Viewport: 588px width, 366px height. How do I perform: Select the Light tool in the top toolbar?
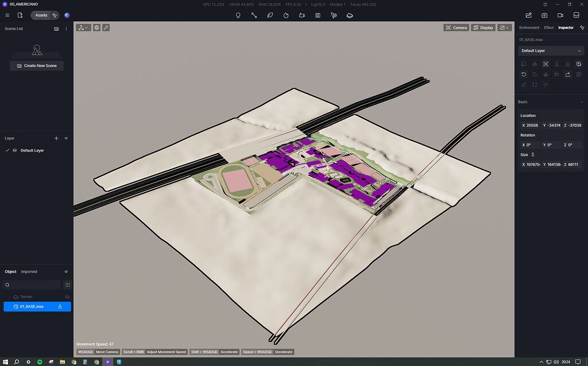click(238, 15)
